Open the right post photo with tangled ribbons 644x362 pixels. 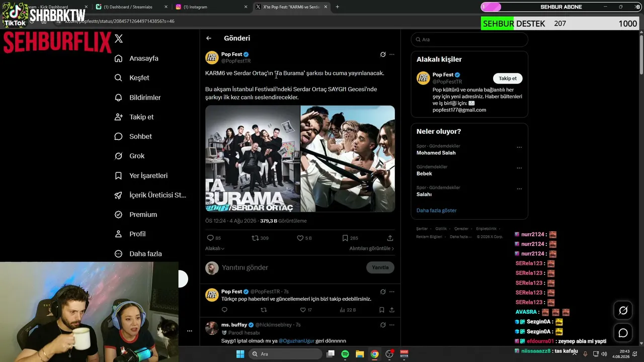[x=348, y=159]
